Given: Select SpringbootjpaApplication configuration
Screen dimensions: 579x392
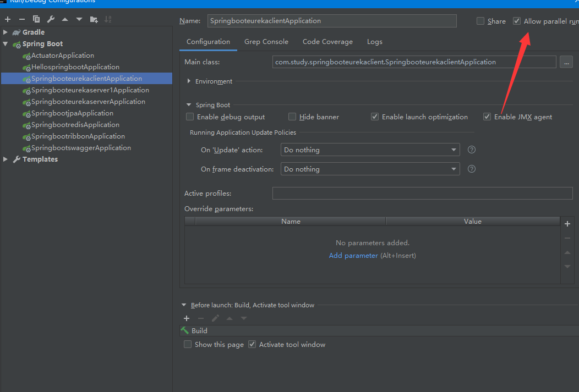Looking at the screenshot, I should click(72, 113).
